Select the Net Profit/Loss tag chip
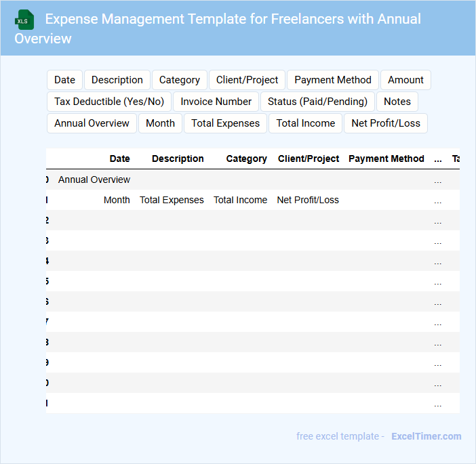The height and width of the screenshot is (464, 476). pos(385,123)
